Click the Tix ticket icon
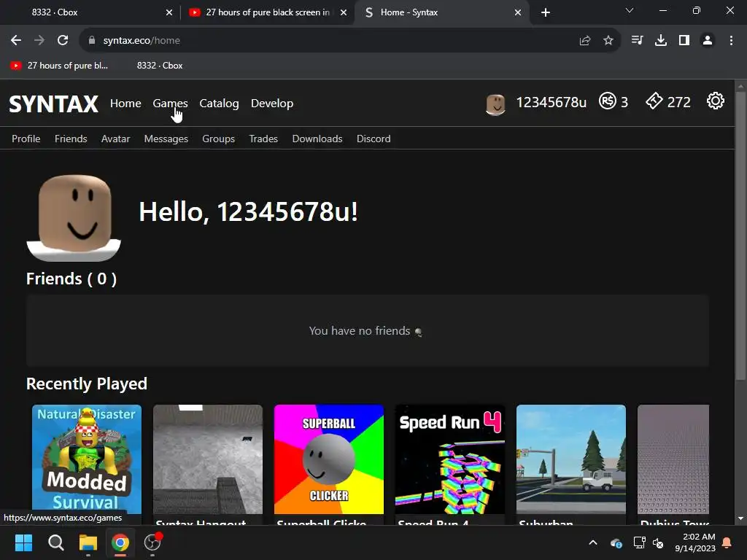The image size is (747, 560). [x=654, y=101]
